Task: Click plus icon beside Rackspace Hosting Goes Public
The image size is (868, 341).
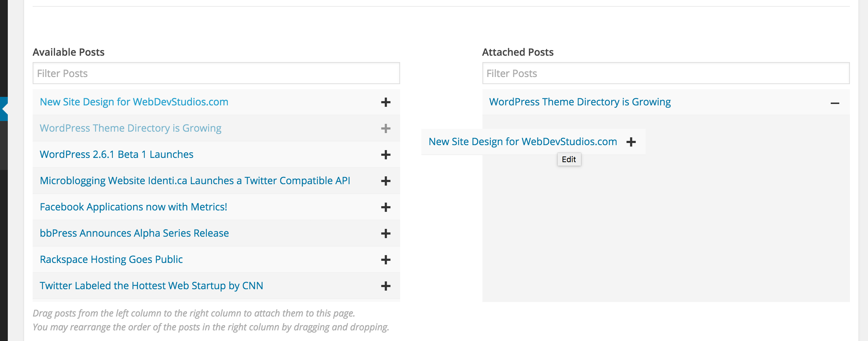Action: (x=386, y=260)
